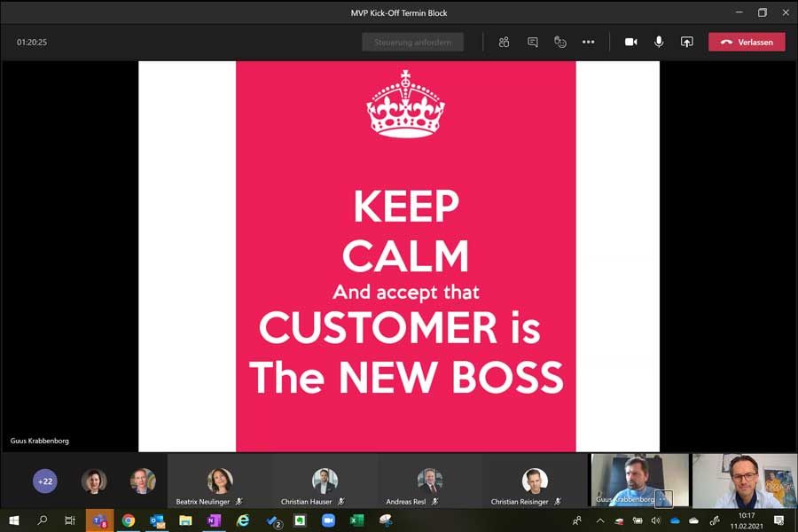Image resolution: width=798 pixels, height=532 pixels.
Task: Show the participants list
Action: (504, 42)
